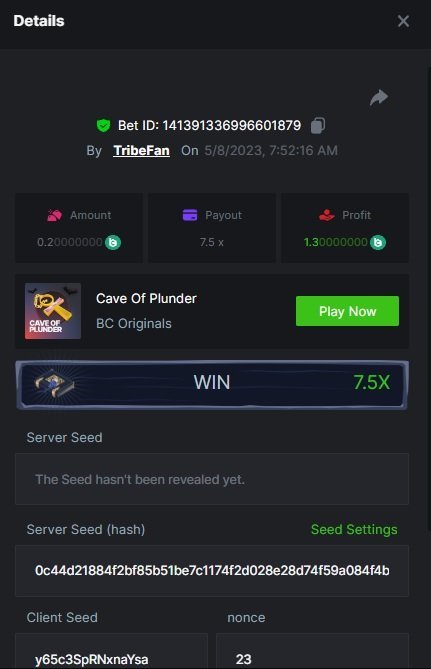
Task: Click the Amount currency coin icon
Action: click(113, 242)
